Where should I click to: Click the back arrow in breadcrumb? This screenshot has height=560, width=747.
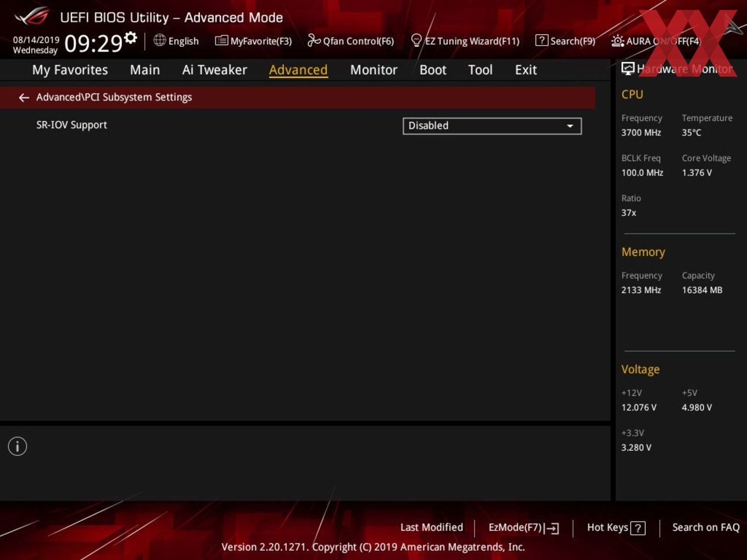point(24,97)
